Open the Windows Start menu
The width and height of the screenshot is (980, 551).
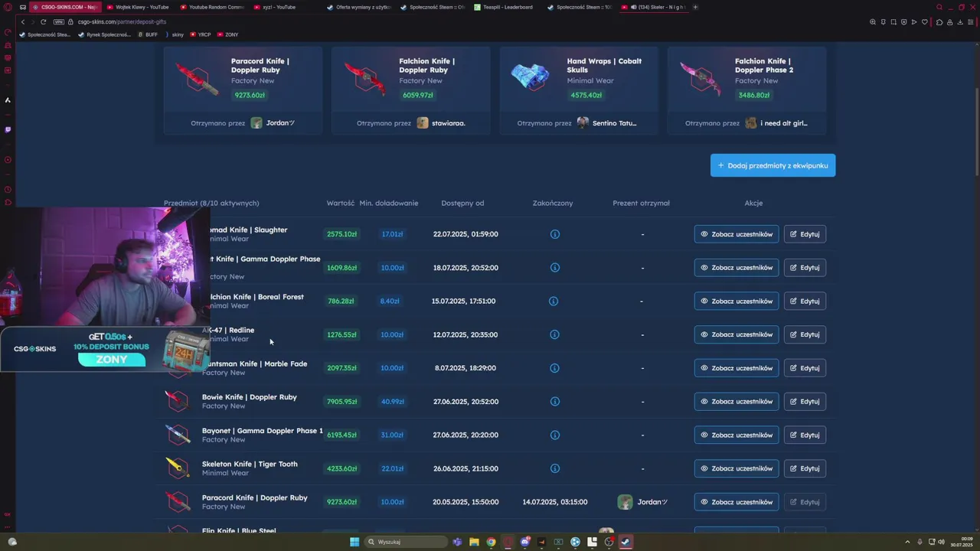[x=354, y=542]
